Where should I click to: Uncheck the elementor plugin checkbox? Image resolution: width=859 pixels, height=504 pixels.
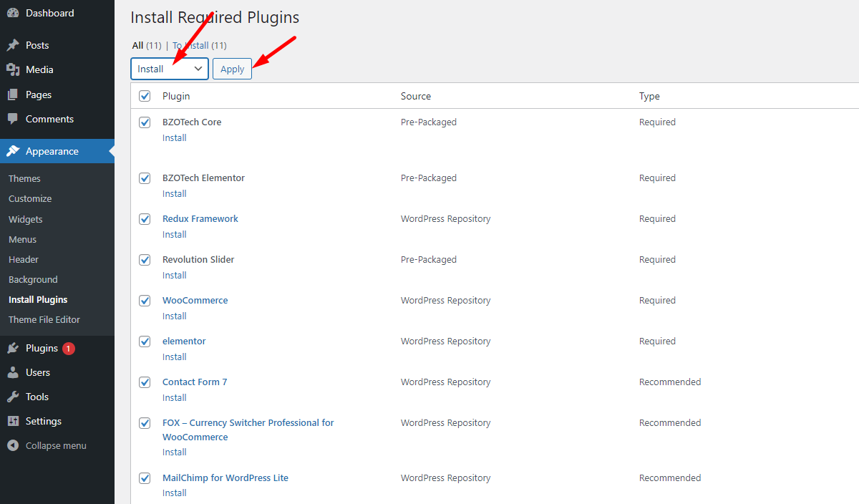(145, 341)
